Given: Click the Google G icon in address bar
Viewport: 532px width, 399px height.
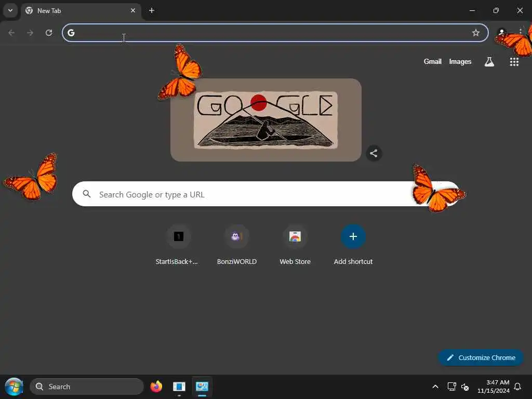Looking at the screenshot, I should click(x=71, y=33).
